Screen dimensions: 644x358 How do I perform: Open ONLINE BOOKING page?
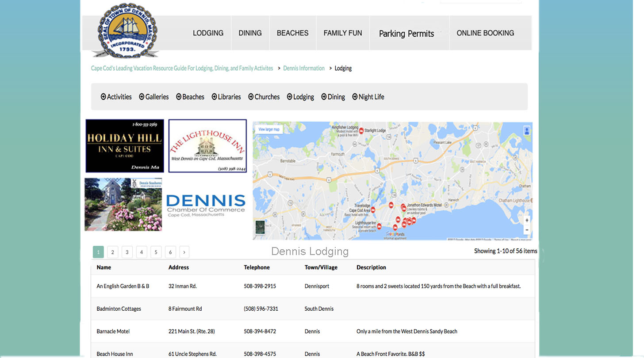click(485, 33)
